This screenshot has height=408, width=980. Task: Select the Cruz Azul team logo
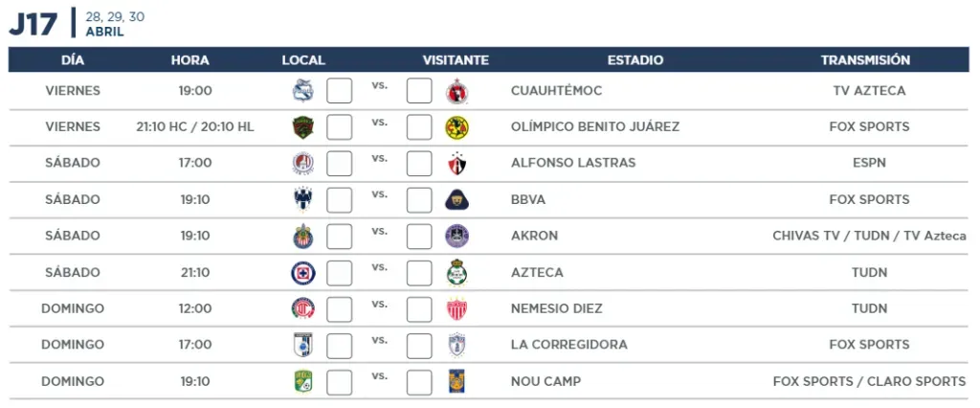tap(303, 273)
